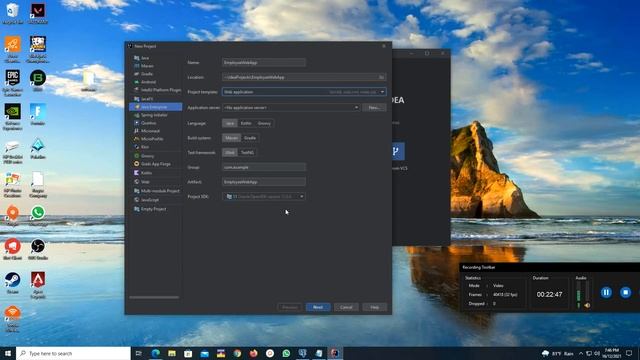Open Epic Games Launcher desktop shortcut
640x360 pixels.
pos(13,83)
